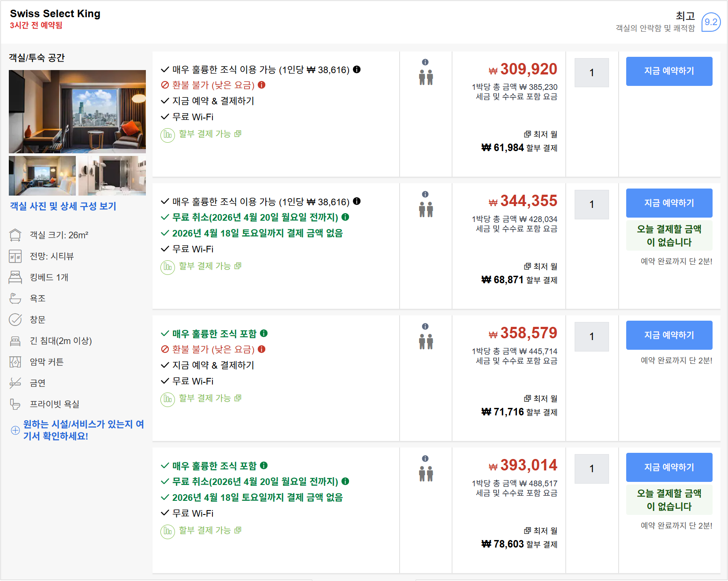The width and height of the screenshot is (728, 581).
Task: Click plus icon for facility and service check
Action: pyautogui.click(x=15, y=430)
